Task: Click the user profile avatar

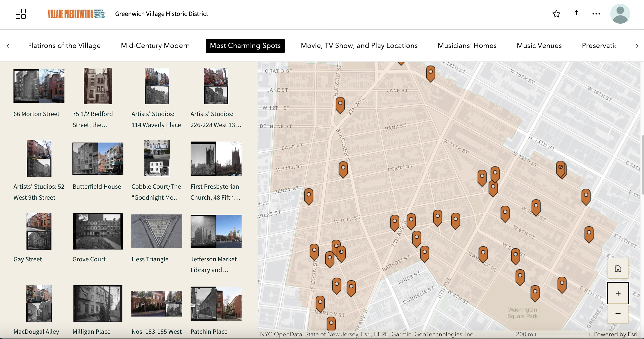Action: [620, 14]
